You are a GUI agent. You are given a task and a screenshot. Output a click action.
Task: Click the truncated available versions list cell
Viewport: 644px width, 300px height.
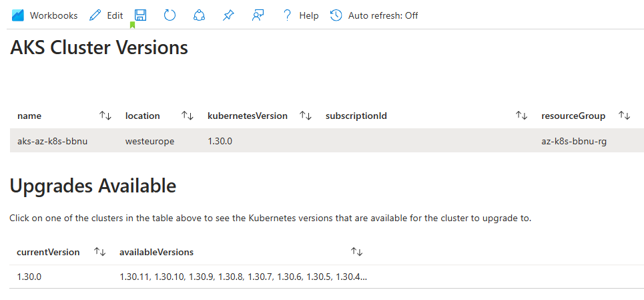point(243,277)
